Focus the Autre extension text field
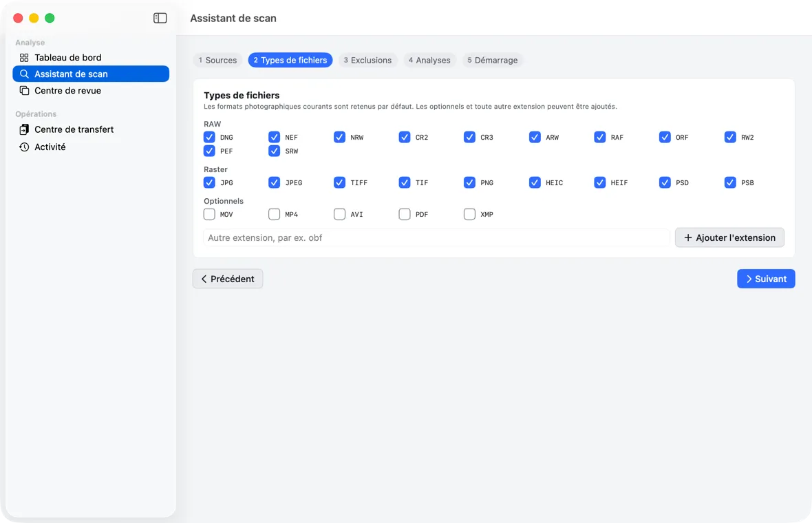 point(436,237)
